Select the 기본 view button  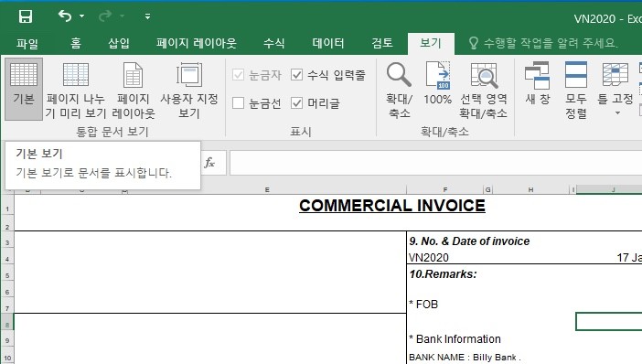coord(24,89)
